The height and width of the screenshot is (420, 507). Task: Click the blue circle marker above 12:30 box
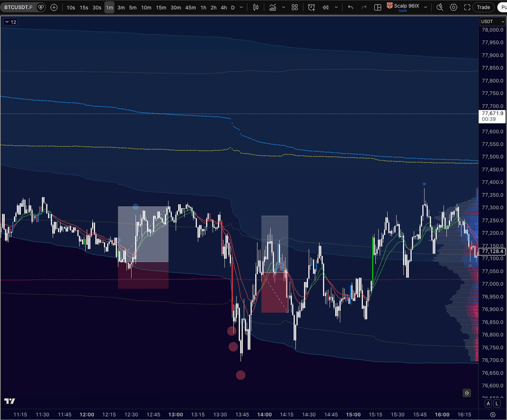coord(136,207)
